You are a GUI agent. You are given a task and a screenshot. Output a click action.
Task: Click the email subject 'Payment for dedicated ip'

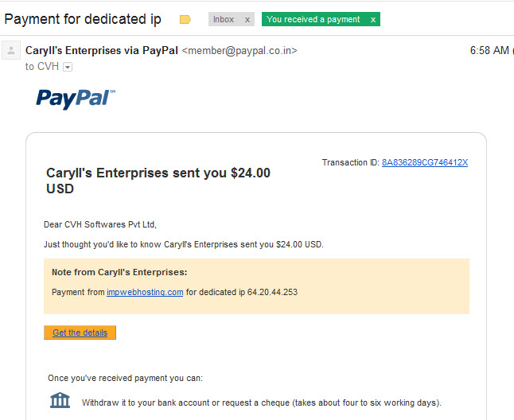pyautogui.click(x=83, y=19)
